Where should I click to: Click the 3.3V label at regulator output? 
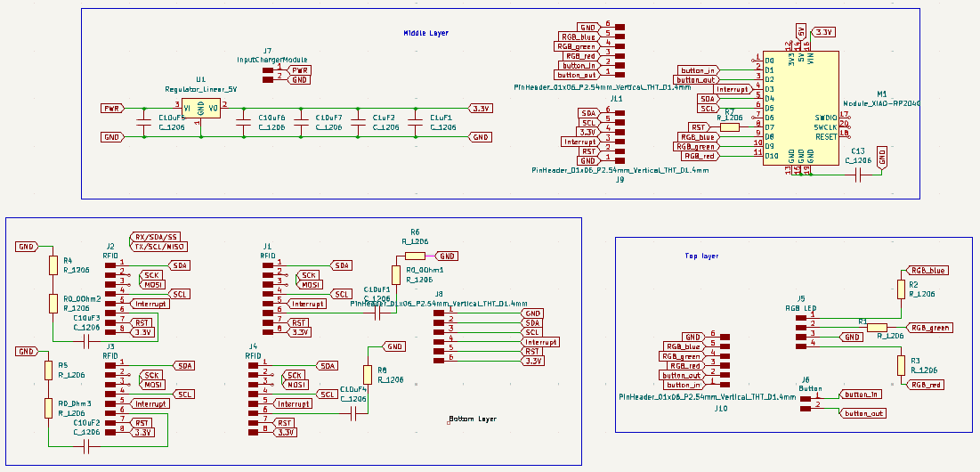coord(482,109)
